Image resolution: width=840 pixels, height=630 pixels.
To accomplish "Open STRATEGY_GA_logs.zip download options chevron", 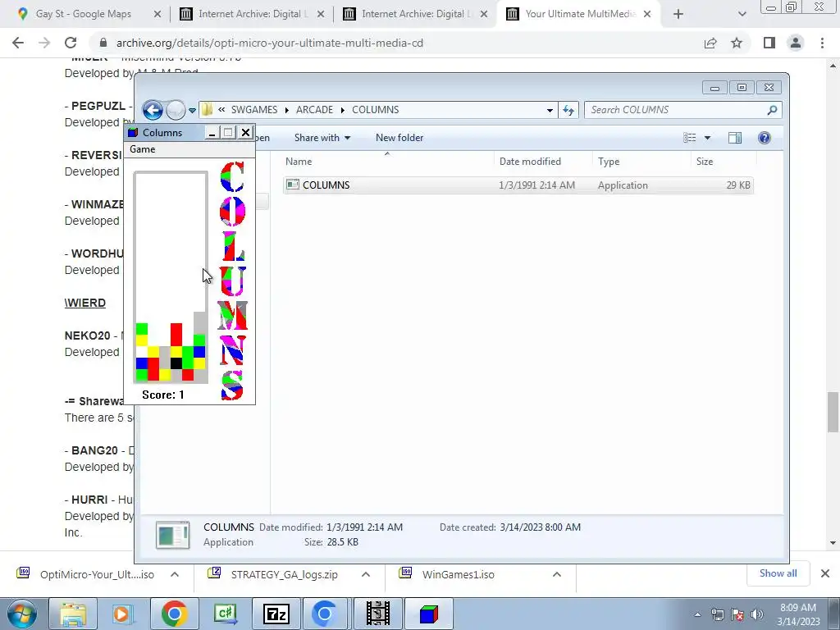I will coord(365,574).
